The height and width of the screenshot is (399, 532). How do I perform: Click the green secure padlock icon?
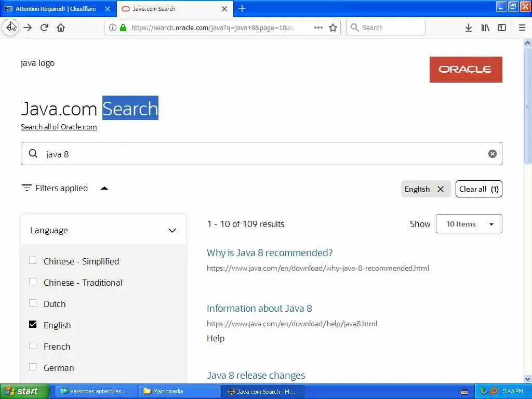[123, 28]
